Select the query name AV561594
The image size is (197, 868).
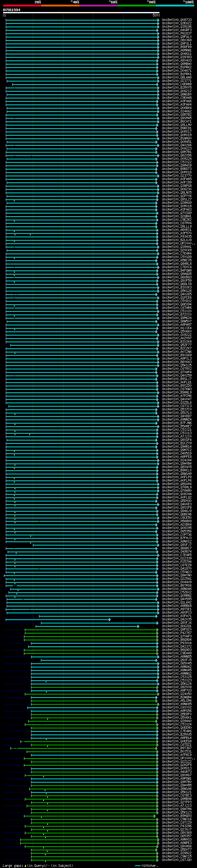click(11, 10)
